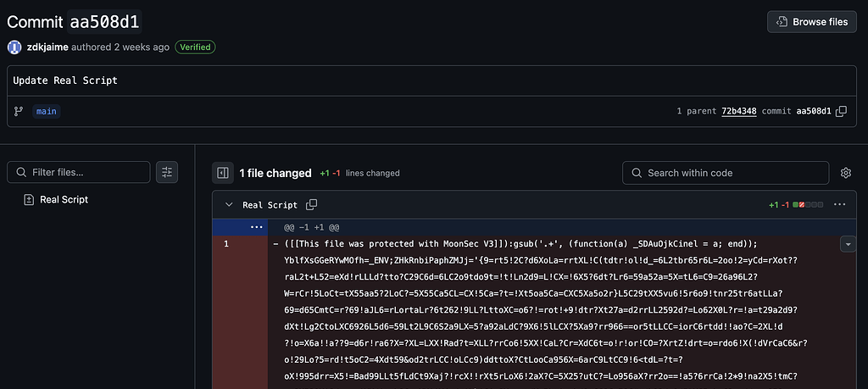
Task: Click the git branch icon
Action: click(x=19, y=111)
